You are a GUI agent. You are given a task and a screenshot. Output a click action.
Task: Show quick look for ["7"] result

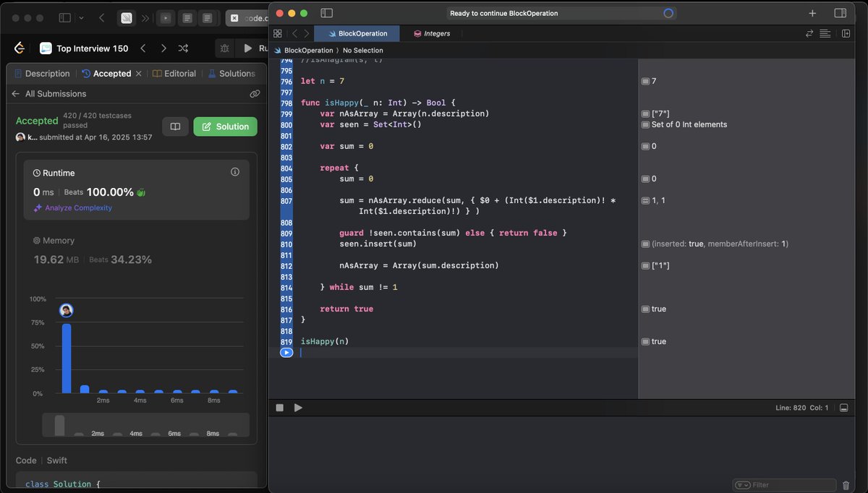tap(645, 113)
